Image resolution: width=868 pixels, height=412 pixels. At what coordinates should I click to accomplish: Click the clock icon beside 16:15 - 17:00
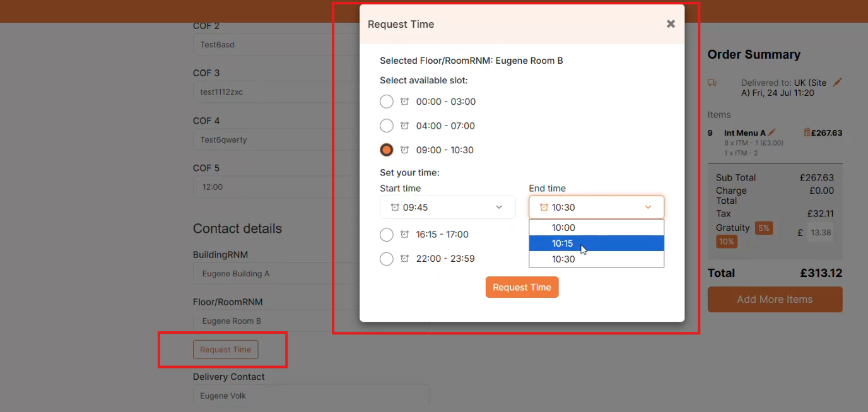[x=405, y=235]
